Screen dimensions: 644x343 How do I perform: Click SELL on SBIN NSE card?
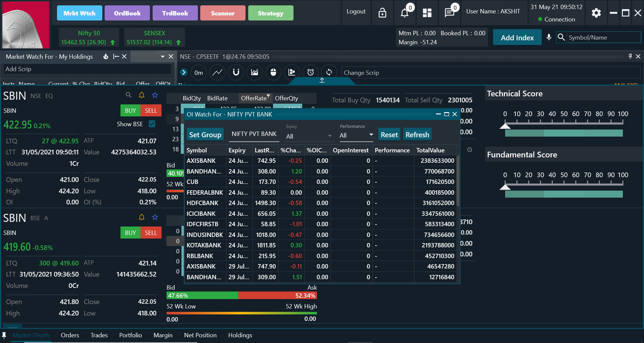pyautogui.click(x=151, y=110)
